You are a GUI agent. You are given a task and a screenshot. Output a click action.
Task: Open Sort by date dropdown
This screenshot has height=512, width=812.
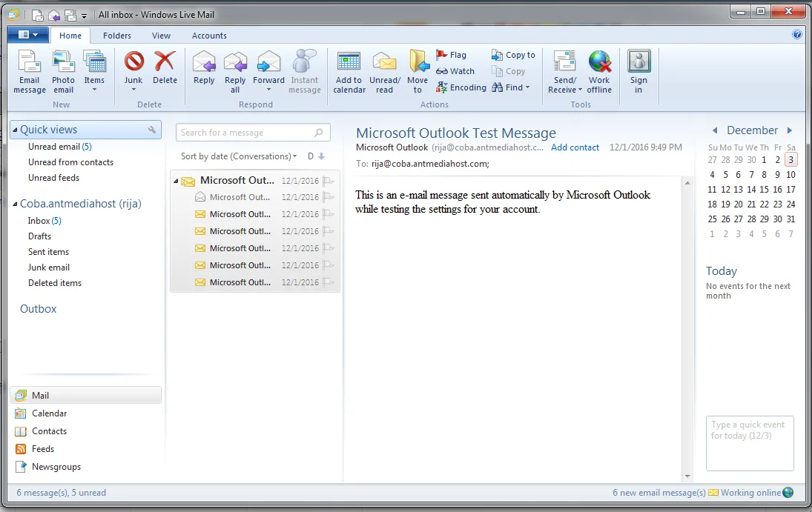point(239,156)
